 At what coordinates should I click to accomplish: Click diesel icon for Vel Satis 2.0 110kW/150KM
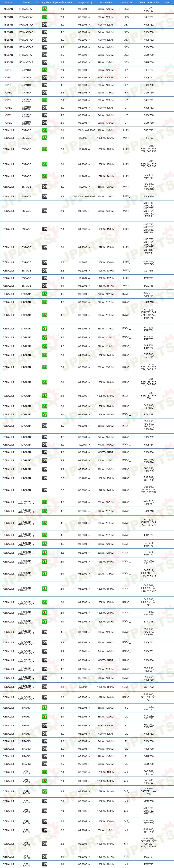coord(45,801)
